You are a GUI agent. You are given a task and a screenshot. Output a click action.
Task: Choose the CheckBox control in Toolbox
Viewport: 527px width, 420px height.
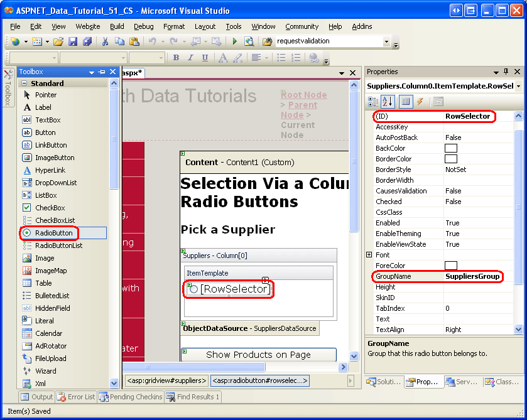(50, 208)
